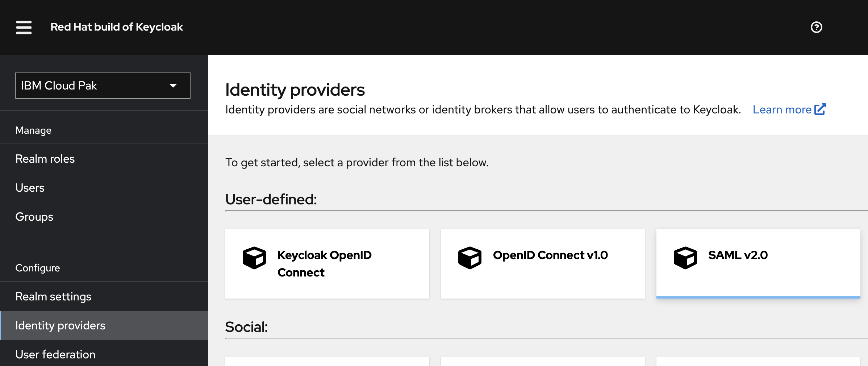
Task: Open the Learn more link
Action: pyautogui.click(x=782, y=109)
